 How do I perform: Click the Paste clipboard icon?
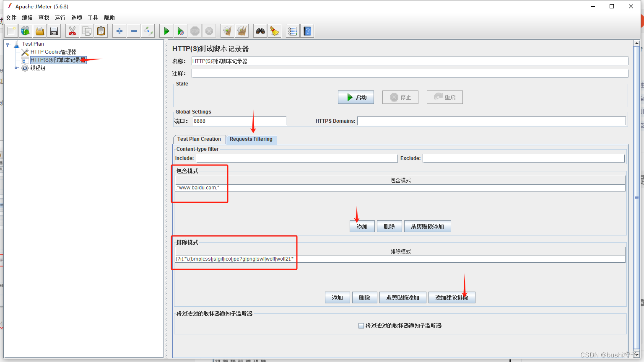coord(101,31)
